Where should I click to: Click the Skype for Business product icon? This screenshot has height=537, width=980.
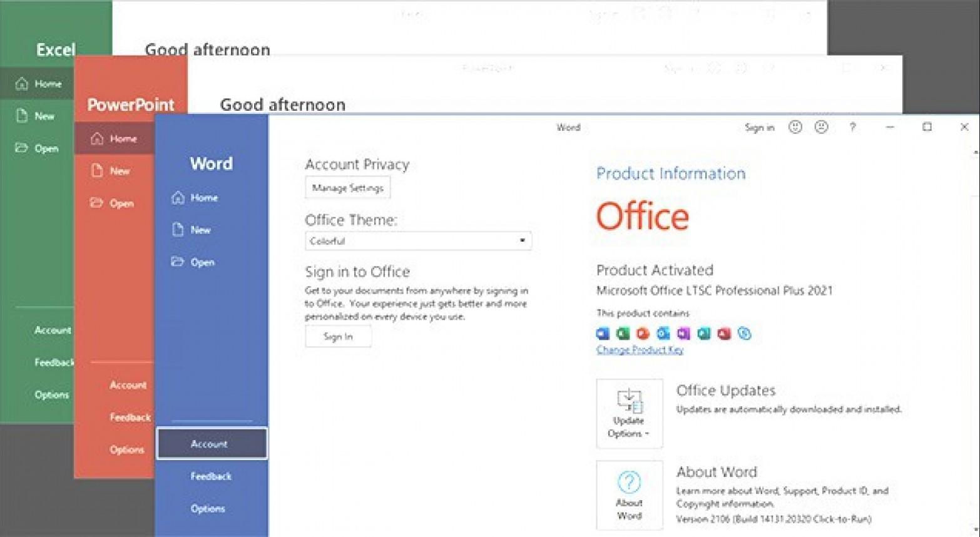click(x=744, y=334)
